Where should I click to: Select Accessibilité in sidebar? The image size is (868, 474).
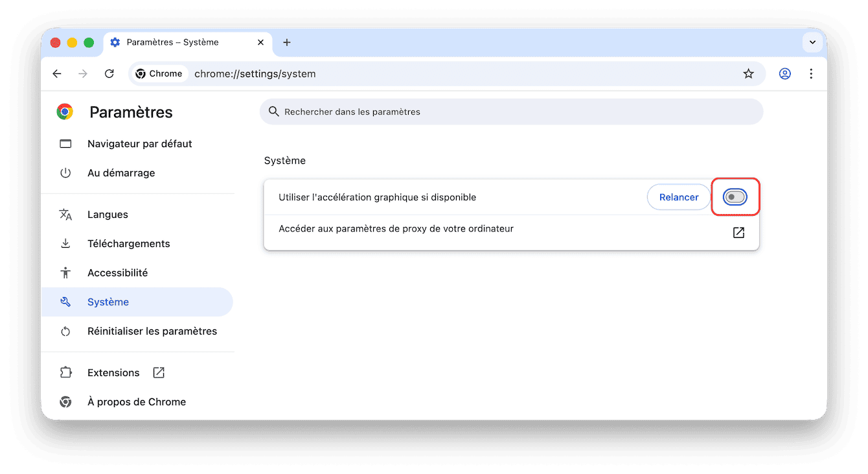click(x=117, y=273)
